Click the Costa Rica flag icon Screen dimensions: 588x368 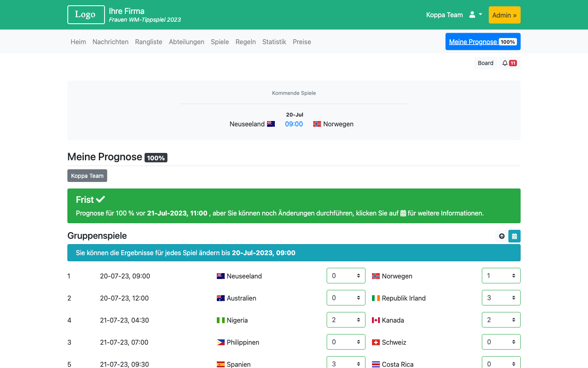tap(376, 364)
